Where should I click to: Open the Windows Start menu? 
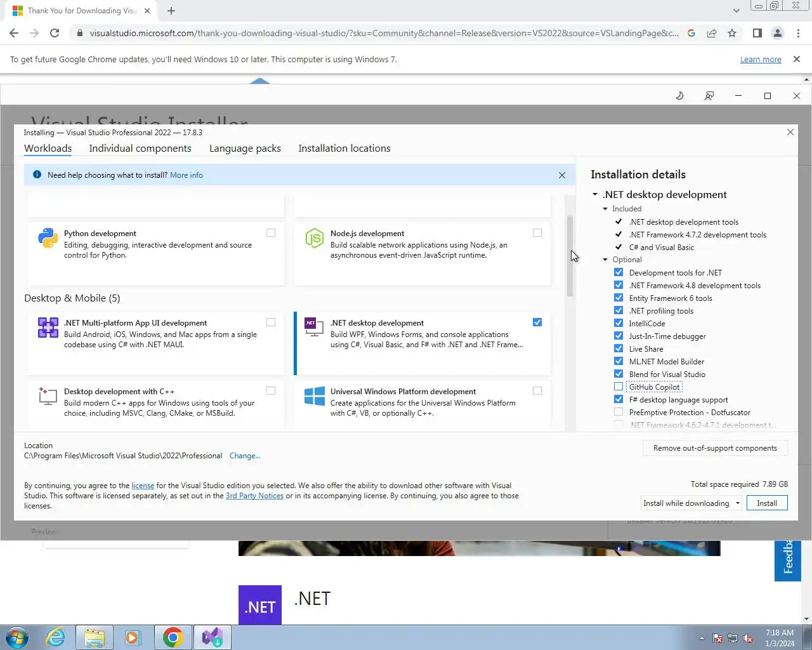pos(17,637)
